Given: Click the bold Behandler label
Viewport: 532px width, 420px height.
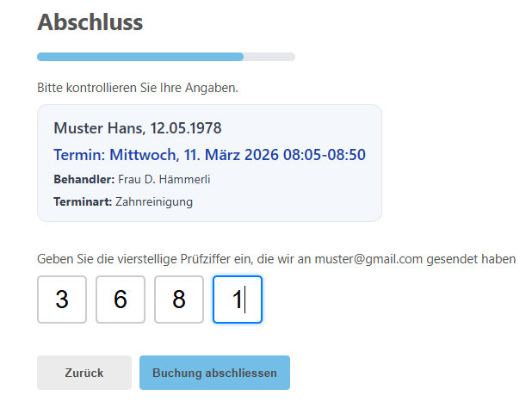Looking at the screenshot, I should coord(84,179).
